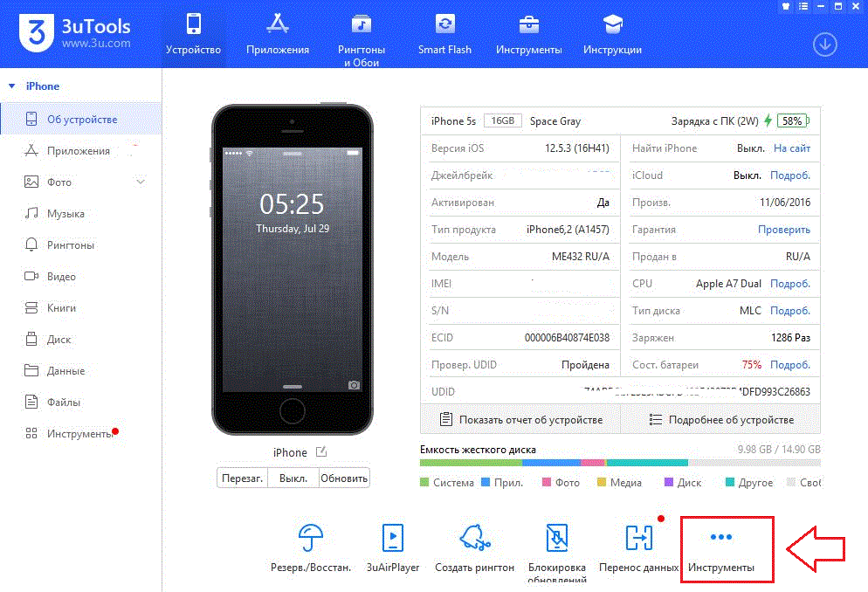
Task: Click the ECID value 000006B40874E038
Action: 567,338
